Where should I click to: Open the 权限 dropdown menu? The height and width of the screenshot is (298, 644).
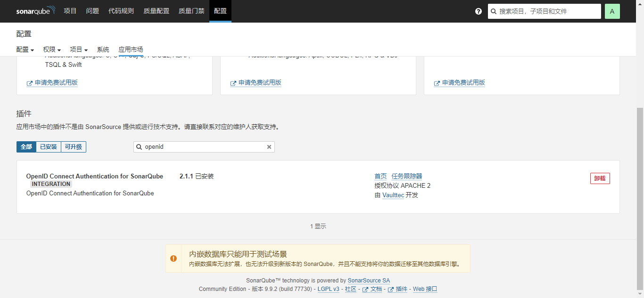click(52, 49)
